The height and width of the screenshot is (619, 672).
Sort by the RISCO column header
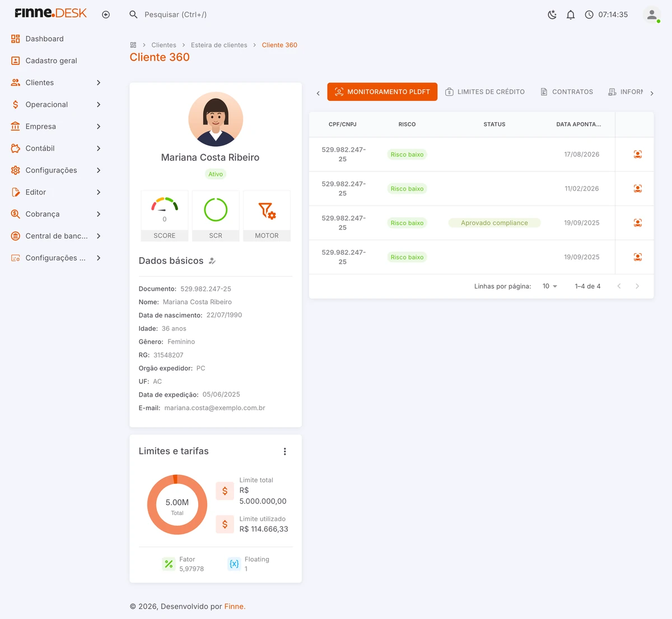pos(407,124)
